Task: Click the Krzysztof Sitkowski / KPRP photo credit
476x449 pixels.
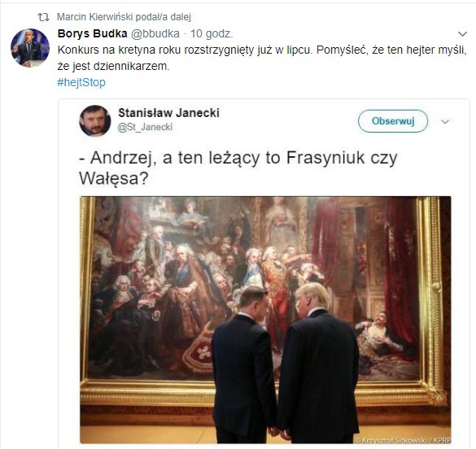Action: pyautogui.click(x=403, y=439)
